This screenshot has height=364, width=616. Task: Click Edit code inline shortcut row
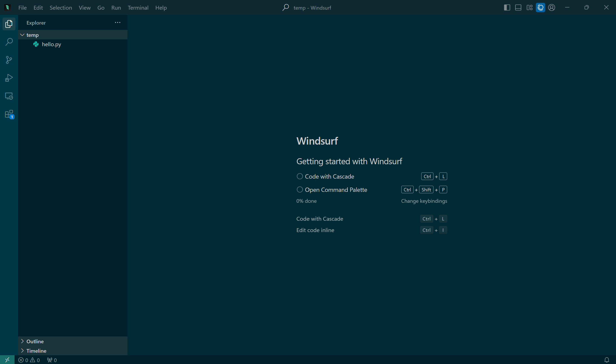pyautogui.click(x=372, y=230)
